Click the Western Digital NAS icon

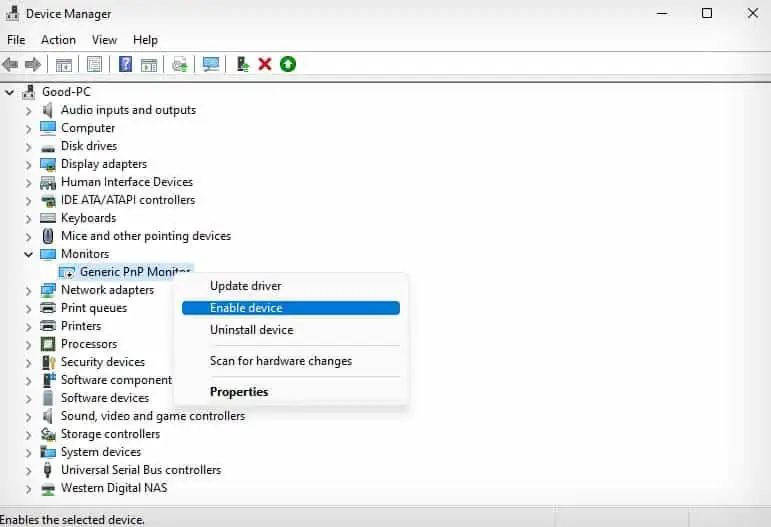[x=48, y=489]
